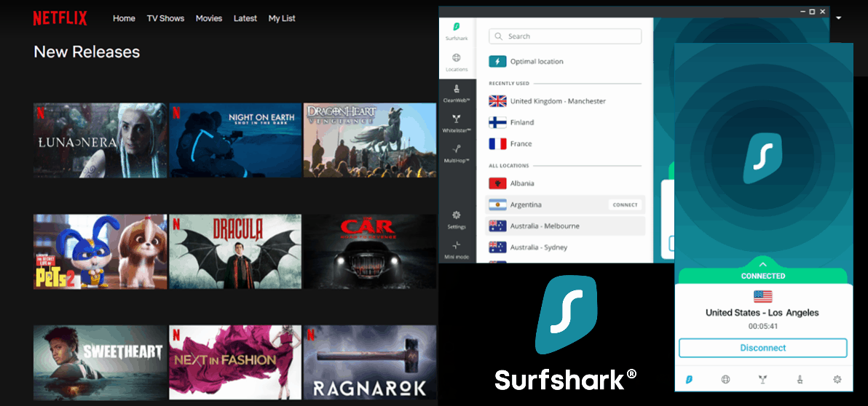Select United Kingdom - Manchester location
The image size is (868, 406).
[565, 101]
